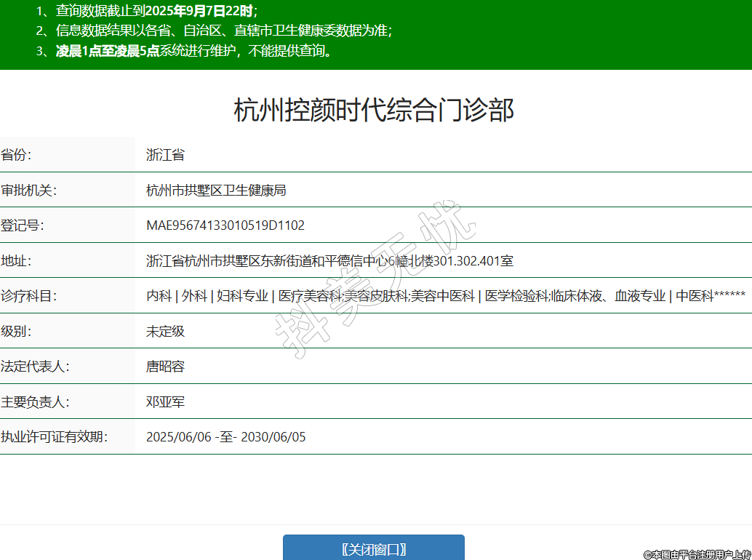Click the 级别 field label

[x=17, y=332]
